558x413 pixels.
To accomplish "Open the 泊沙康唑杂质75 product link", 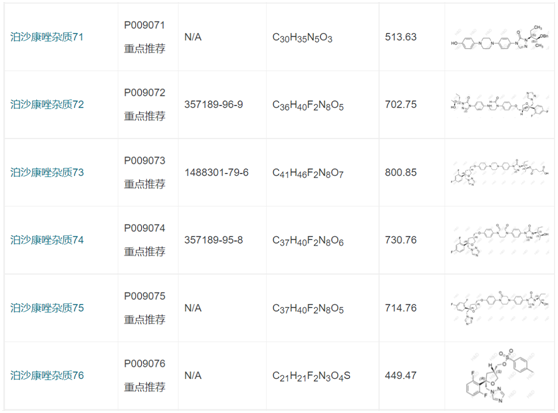I will coord(47,308).
